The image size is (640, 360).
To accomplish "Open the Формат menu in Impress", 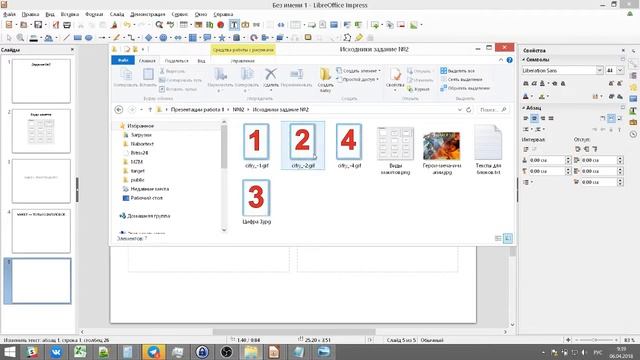I will coord(94,14).
